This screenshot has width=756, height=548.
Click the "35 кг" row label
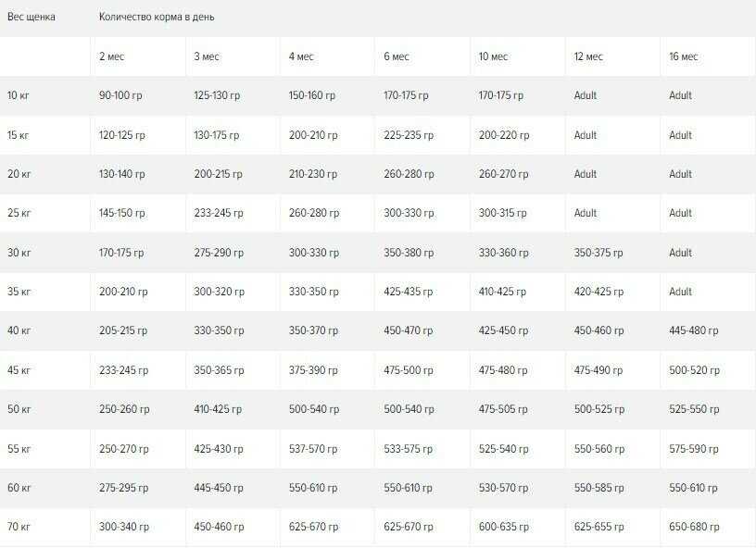tap(19, 292)
